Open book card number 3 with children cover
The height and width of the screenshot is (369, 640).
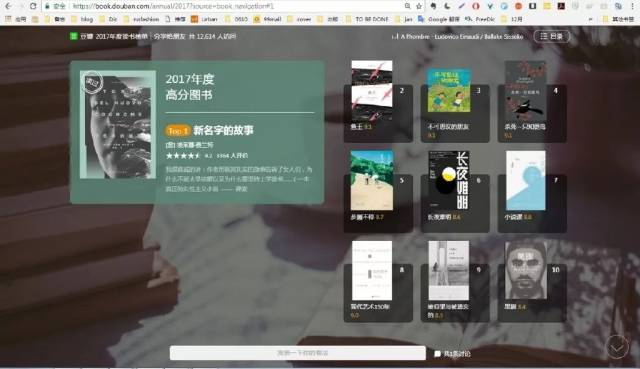(455, 105)
